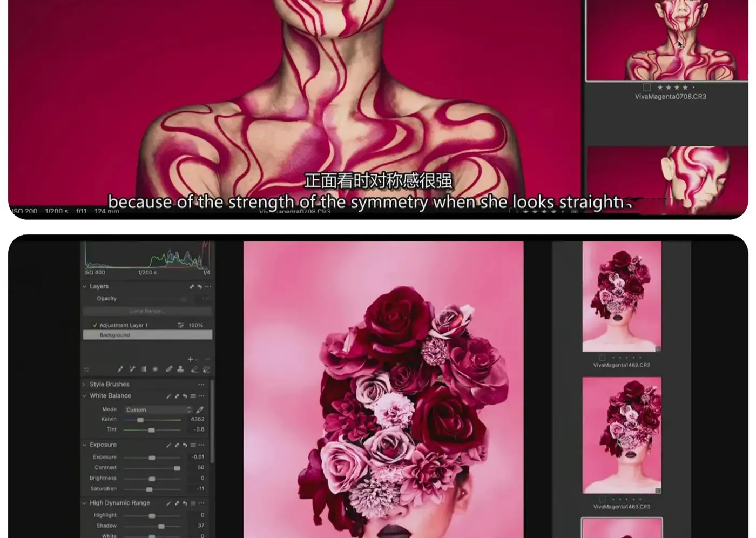Select the VivaMagenta1463.CR3 thumbnail
Viewport: 756px width, 538px height.
click(x=622, y=435)
